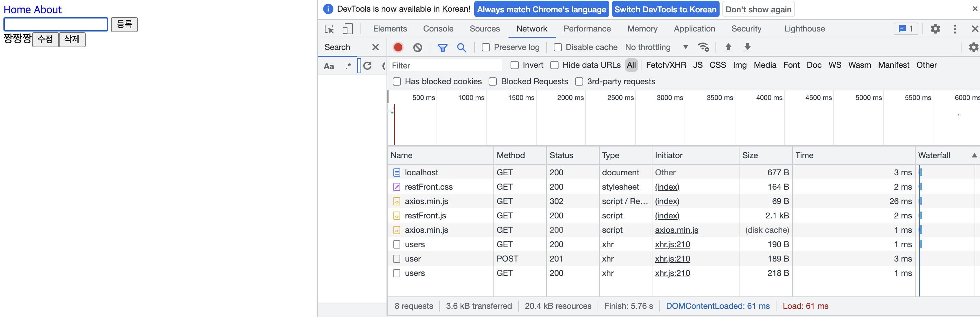This screenshot has height=317, width=980.
Task: Open the Security tab
Action: (746, 28)
